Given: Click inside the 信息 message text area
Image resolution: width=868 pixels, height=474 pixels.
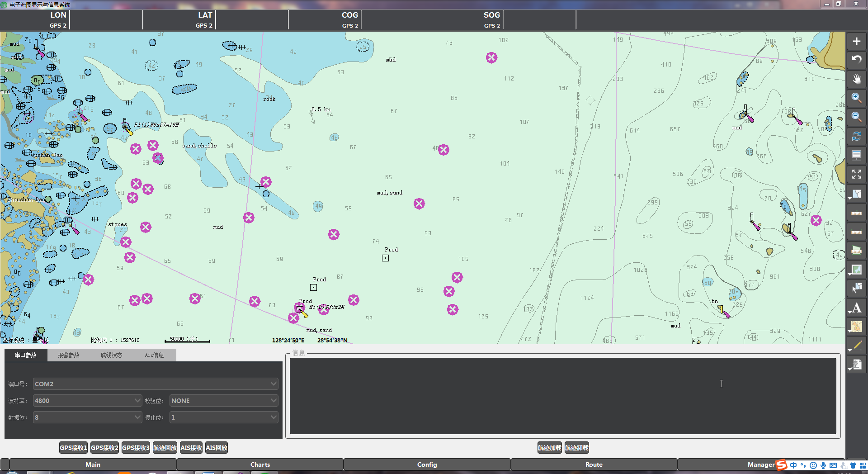Looking at the screenshot, I should tap(563, 396).
